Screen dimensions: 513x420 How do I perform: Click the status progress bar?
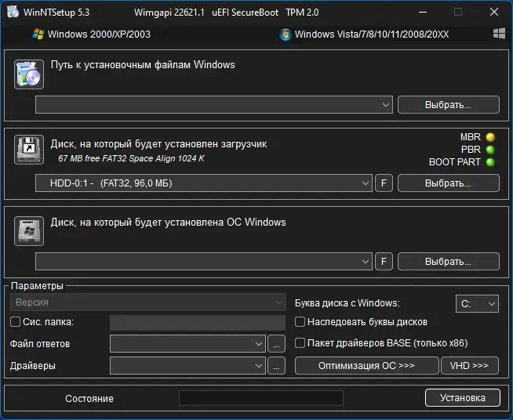coord(261,398)
